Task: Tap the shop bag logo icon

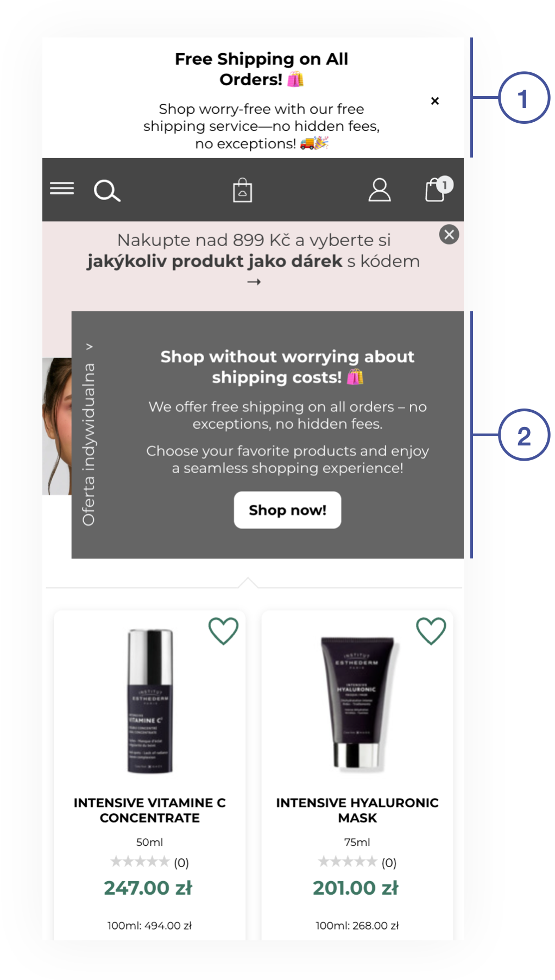Action: (242, 190)
